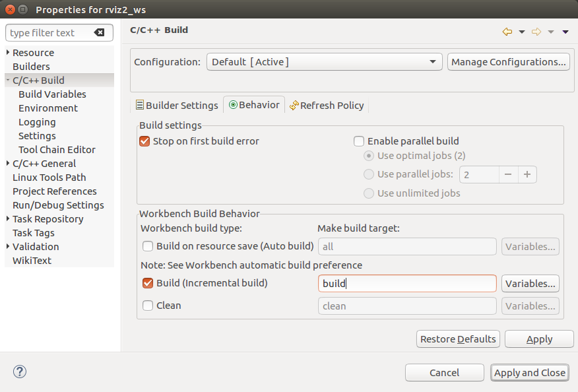The width and height of the screenshot is (578, 392).
Task: Switch to the Builder Settings tab
Action: pyautogui.click(x=176, y=106)
